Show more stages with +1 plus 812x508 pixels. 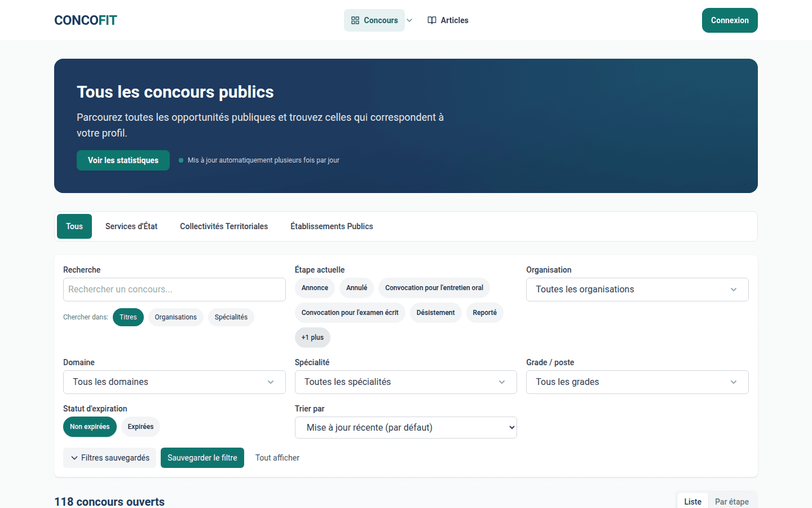click(x=312, y=338)
